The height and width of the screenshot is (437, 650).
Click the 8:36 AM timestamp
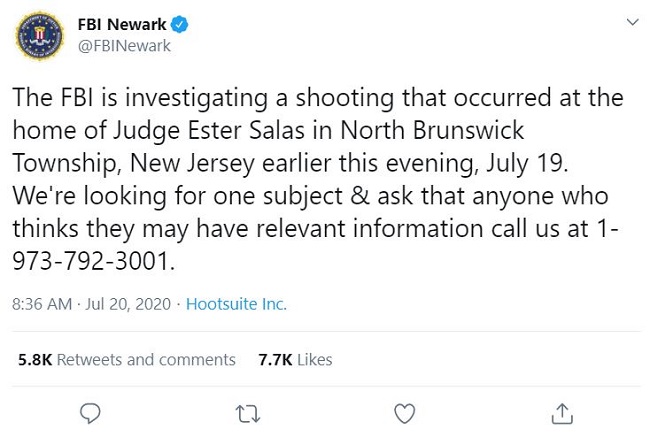pyautogui.click(x=42, y=304)
